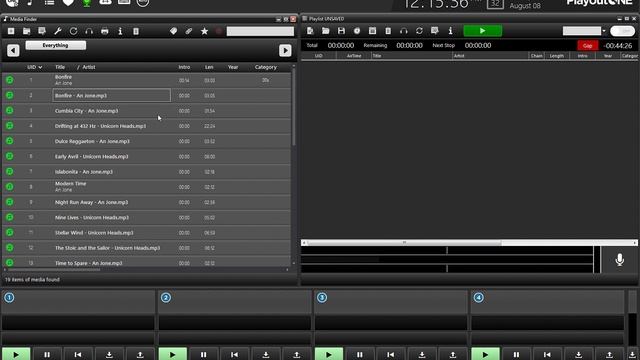Click the green microphone icon in top bar
Viewport: 640px width, 360px height.
tap(87, 3)
